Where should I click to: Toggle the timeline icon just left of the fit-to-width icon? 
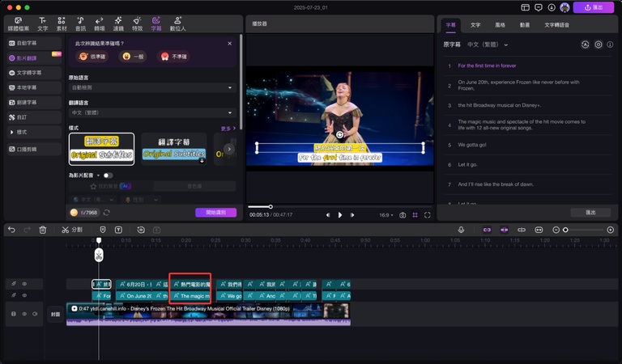point(522,230)
